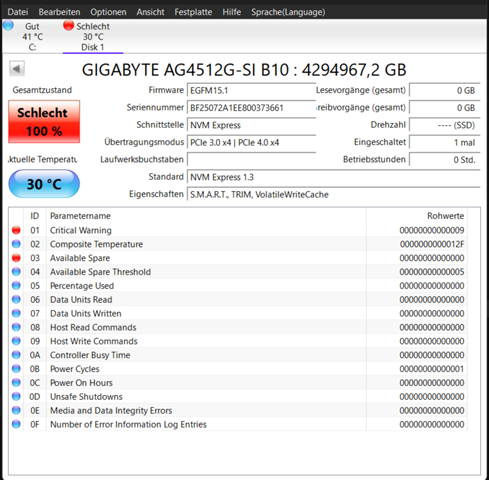
Task: Click raw value 00000000000001 of Power Cycles
Action: pyautogui.click(x=432, y=369)
